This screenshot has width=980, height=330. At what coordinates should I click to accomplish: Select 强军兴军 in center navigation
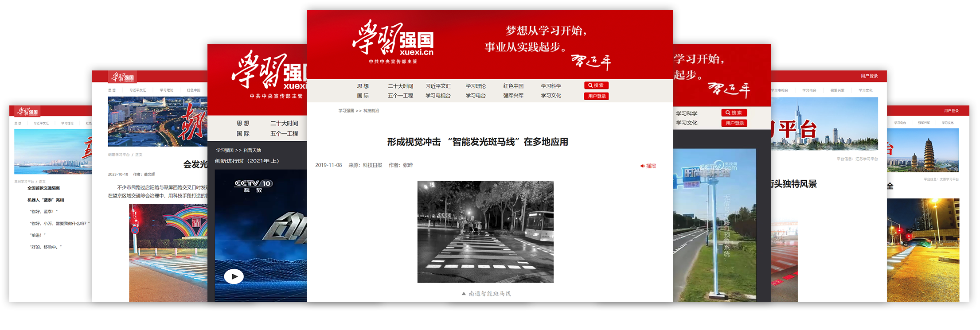pos(513,96)
